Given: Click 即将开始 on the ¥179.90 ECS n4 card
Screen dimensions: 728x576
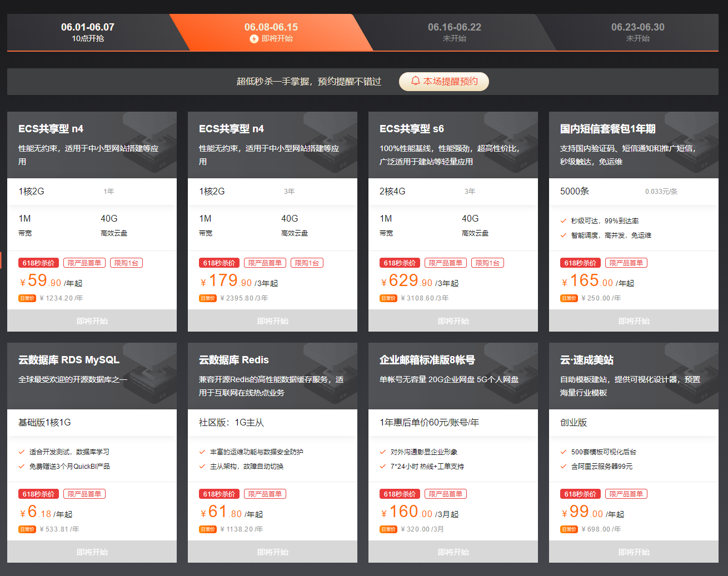Looking at the screenshot, I should [x=272, y=320].
